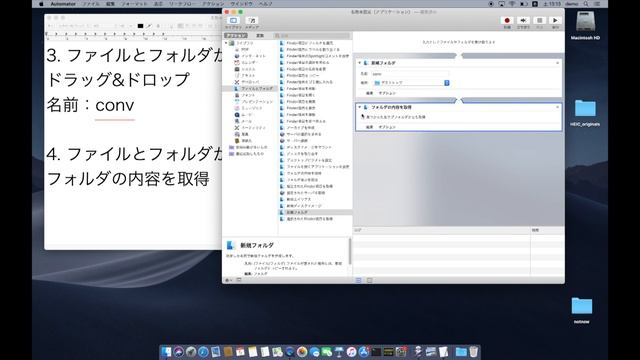Switch to the アクション tab
The width and height of the screenshot is (640, 360).
[236, 36]
